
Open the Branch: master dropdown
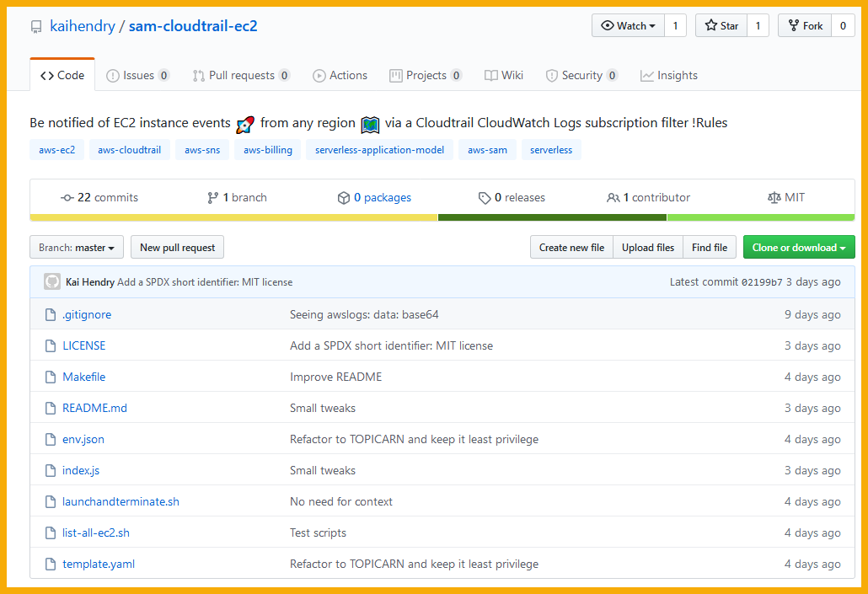76,247
